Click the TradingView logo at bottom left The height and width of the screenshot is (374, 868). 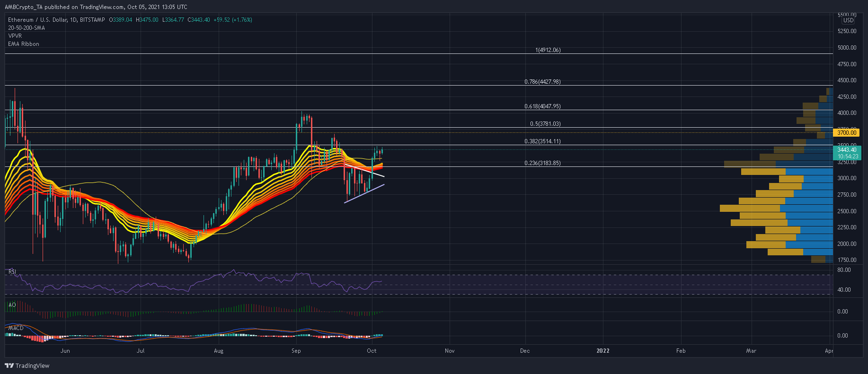coord(27,365)
